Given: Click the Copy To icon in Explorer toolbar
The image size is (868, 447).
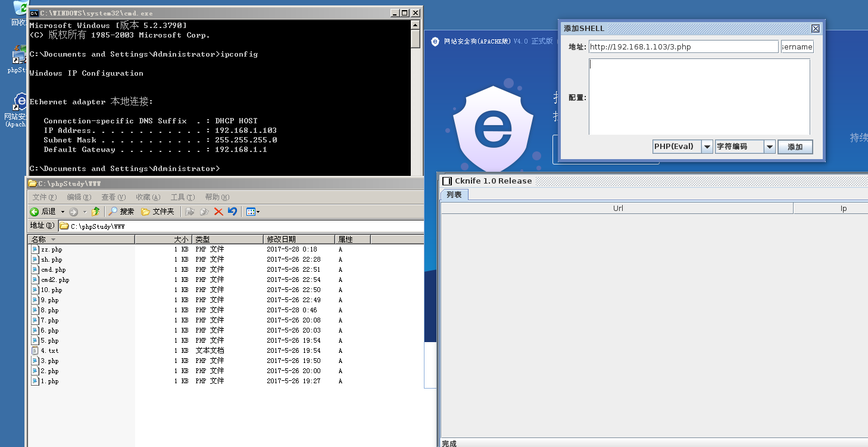Looking at the screenshot, I should point(204,212).
